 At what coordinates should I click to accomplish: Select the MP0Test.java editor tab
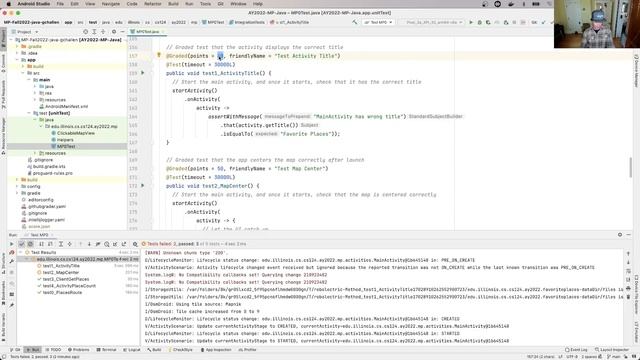(147, 31)
